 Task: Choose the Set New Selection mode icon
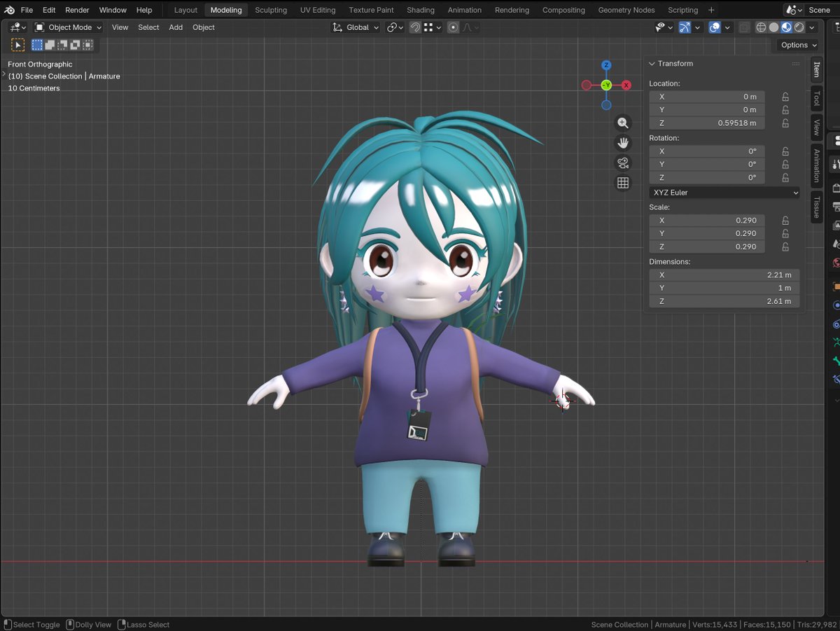point(38,45)
